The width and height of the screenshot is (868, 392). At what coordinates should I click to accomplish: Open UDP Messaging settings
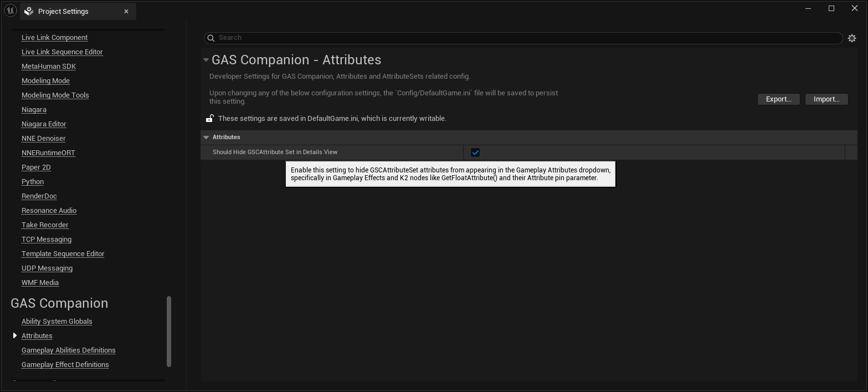(47, 268)
